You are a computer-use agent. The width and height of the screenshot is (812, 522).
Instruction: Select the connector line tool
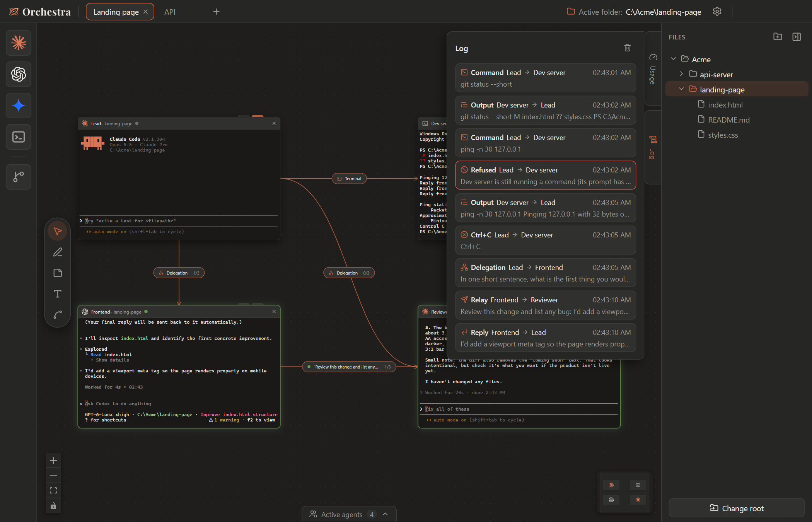pos(58,315)
